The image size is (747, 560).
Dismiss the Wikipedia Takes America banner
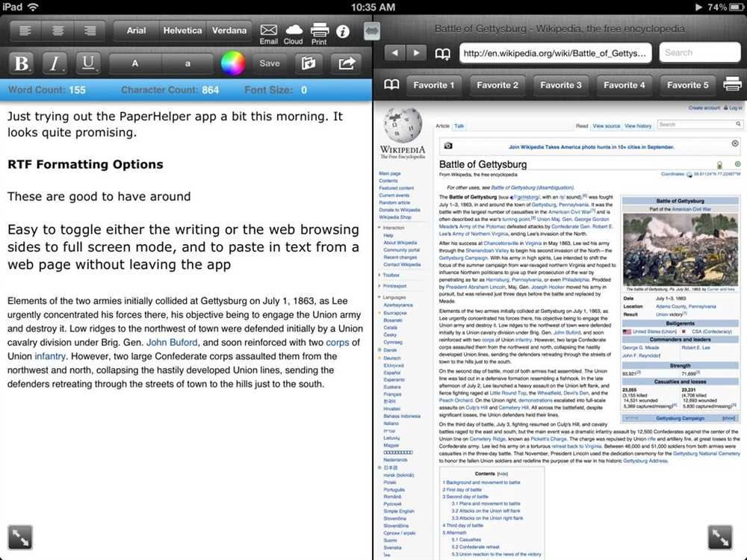pyautogui.click(x=735, y=143)
